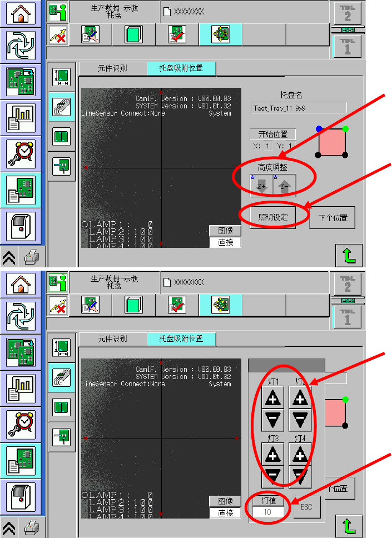Switch to 元件识别 tab in upper screenshot
This screenshot has height=538, width=392.
pyautogui.click(x=113, y=68)
